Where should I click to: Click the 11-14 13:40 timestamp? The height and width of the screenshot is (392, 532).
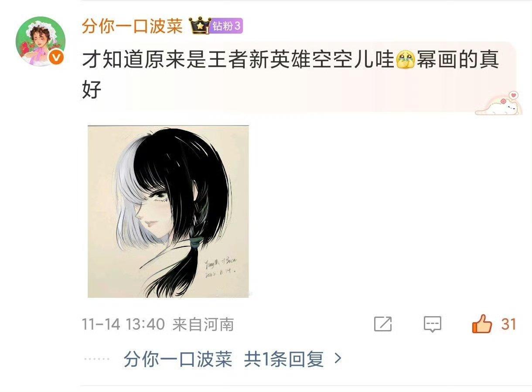[123, 324]
